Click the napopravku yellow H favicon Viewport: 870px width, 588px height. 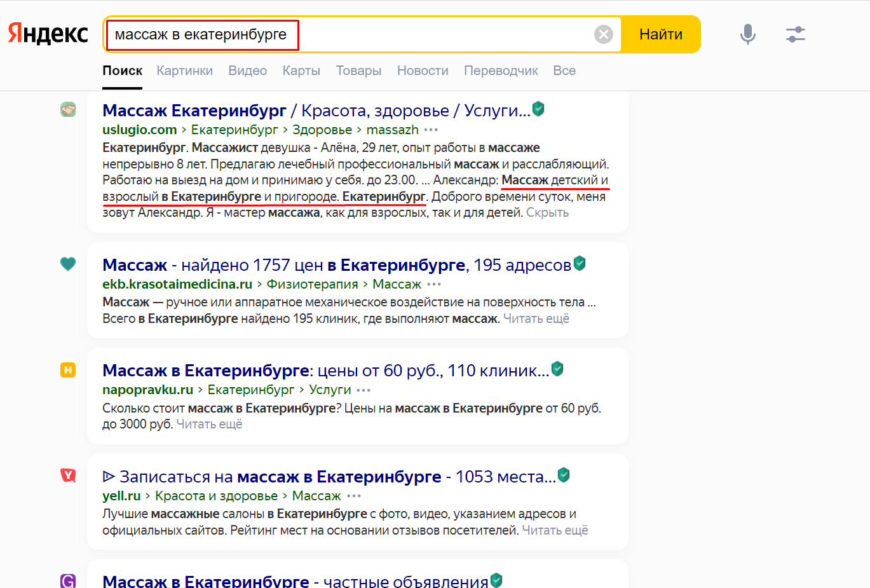pyautogui.click(x=68, y=369)
